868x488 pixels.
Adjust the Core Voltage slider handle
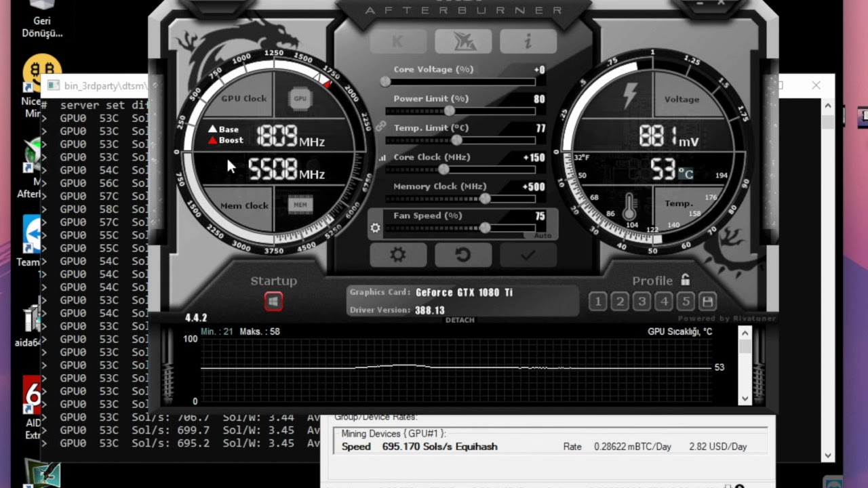[385, 81]
